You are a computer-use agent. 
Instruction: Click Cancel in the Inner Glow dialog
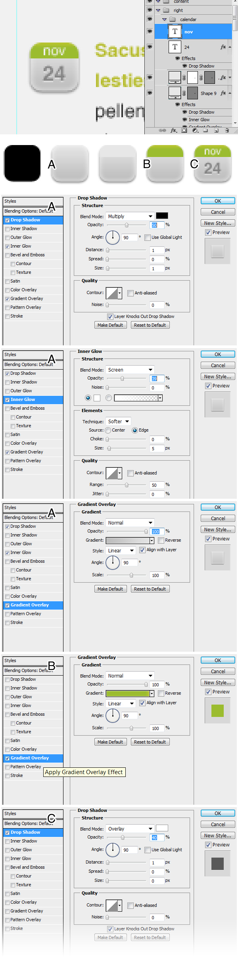click(218, 365)
